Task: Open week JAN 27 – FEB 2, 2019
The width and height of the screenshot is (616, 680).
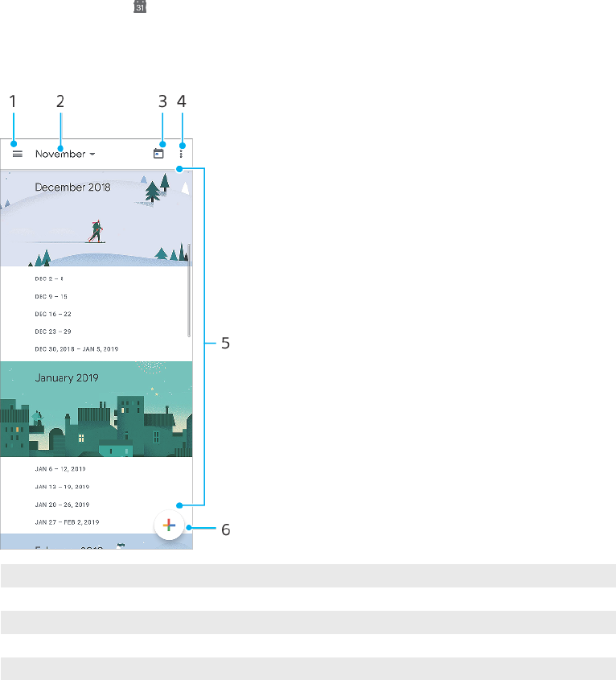Action: click(68, 522)
